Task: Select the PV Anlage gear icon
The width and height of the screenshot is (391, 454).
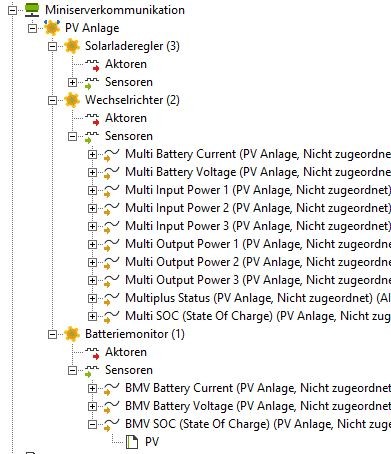Action: (x=52, y=27)
